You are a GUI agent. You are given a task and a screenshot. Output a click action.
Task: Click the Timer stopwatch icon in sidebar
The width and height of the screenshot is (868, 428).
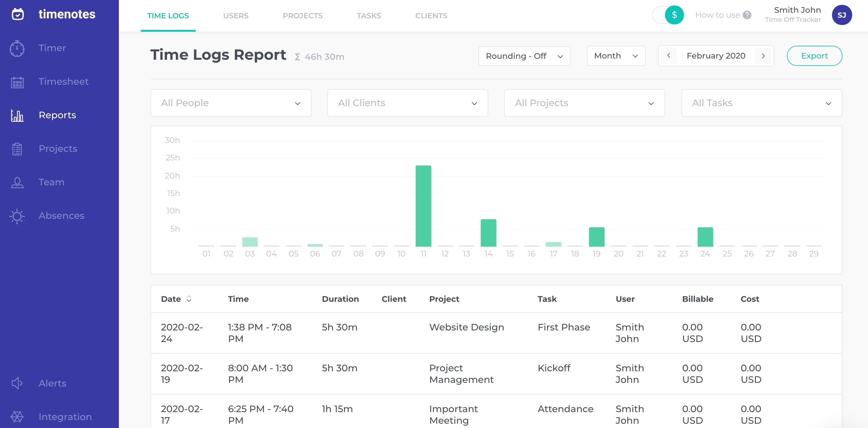(x=17, y=48)
